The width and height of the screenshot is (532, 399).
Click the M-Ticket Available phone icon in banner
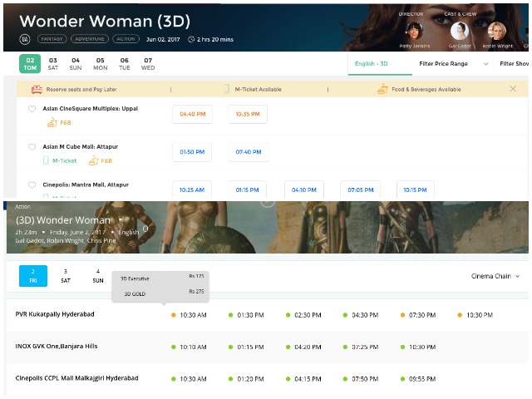[226, 89]
